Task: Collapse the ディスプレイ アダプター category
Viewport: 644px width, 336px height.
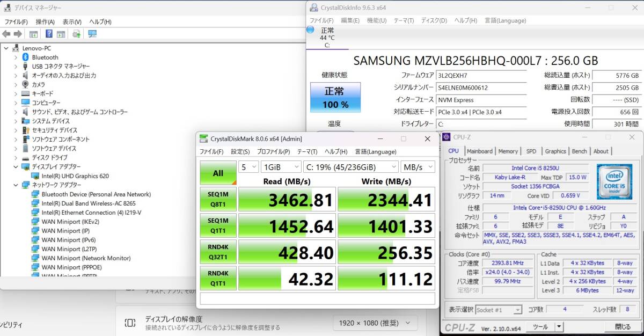Action: coord(16,166)
